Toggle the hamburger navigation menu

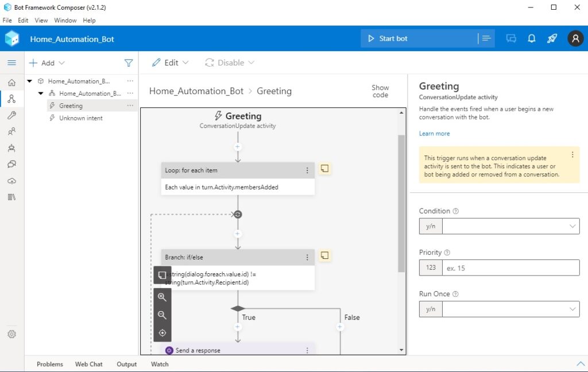click(x=11, y=63)
